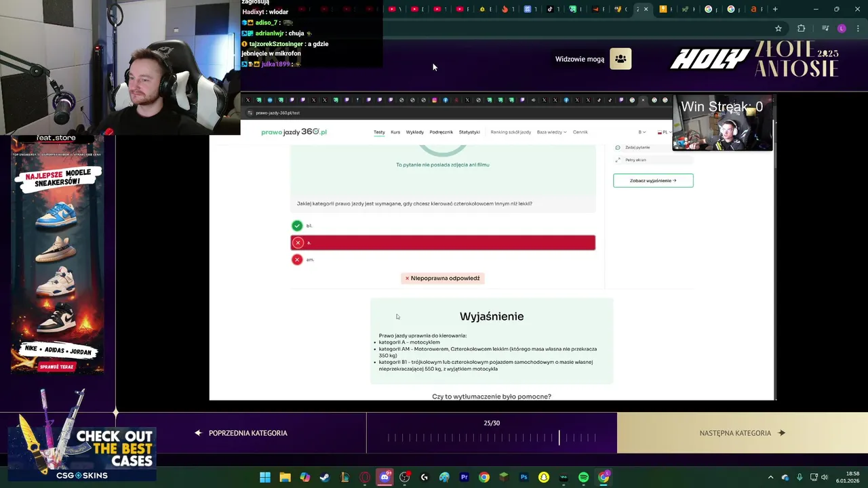The image size is (868, 488).
Task: Open the Cennik link
Action: [x=580, y=132]
